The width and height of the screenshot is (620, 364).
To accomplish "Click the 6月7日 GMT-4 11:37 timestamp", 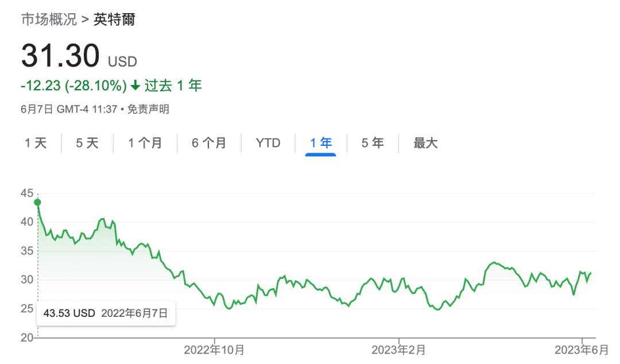I will 69,109.
